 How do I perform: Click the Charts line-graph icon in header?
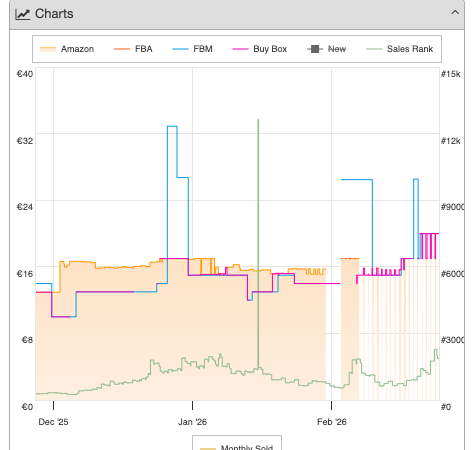(23, 14)
